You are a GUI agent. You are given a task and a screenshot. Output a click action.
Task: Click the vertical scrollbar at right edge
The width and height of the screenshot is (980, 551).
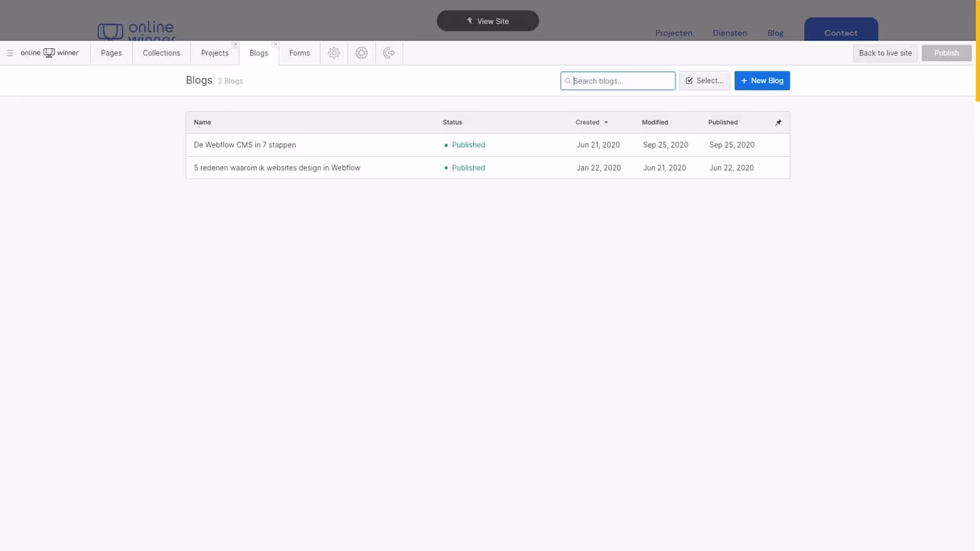977,51
